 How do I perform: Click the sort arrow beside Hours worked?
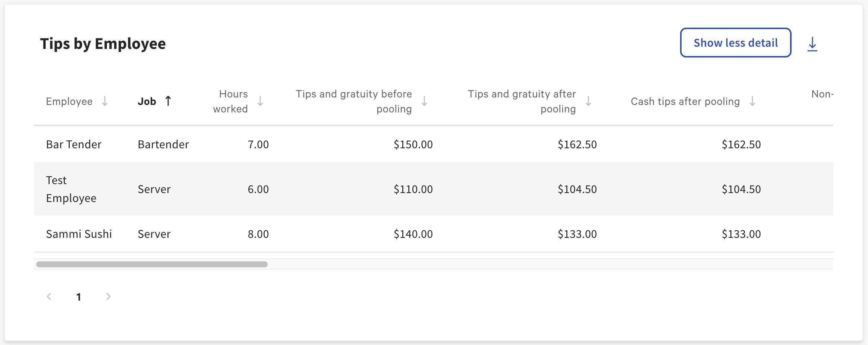pyautogui.click(x=260, y=101)
